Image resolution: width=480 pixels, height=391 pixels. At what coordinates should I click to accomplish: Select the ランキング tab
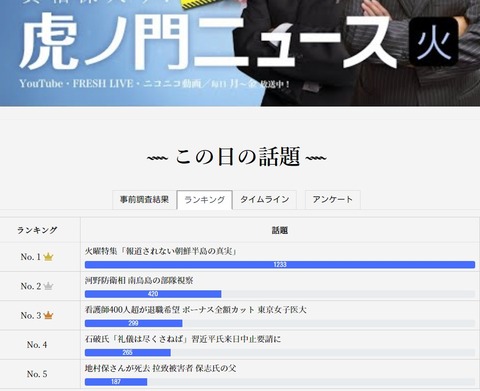pos(205,200)
